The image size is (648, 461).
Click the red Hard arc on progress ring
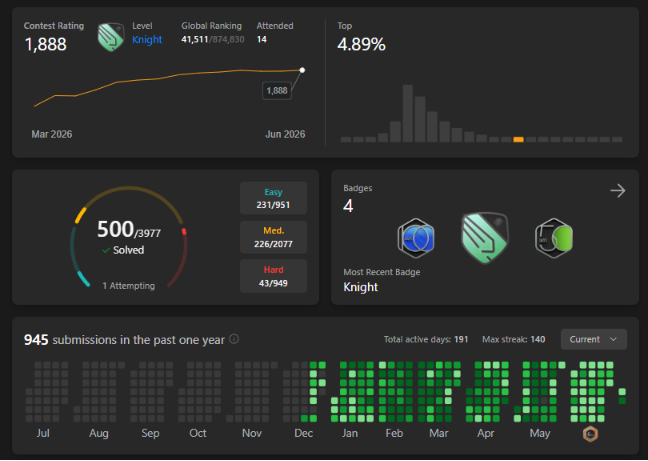(x=184, y=231)
